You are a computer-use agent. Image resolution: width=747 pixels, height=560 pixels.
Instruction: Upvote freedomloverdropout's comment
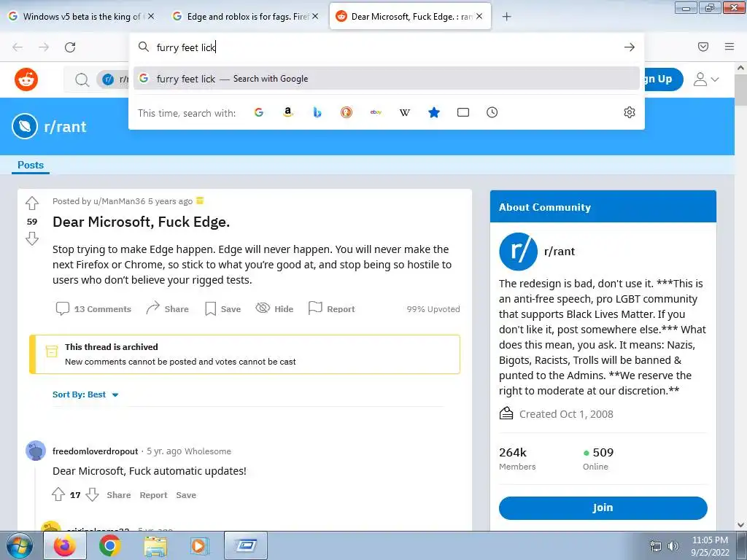point(58,494)
